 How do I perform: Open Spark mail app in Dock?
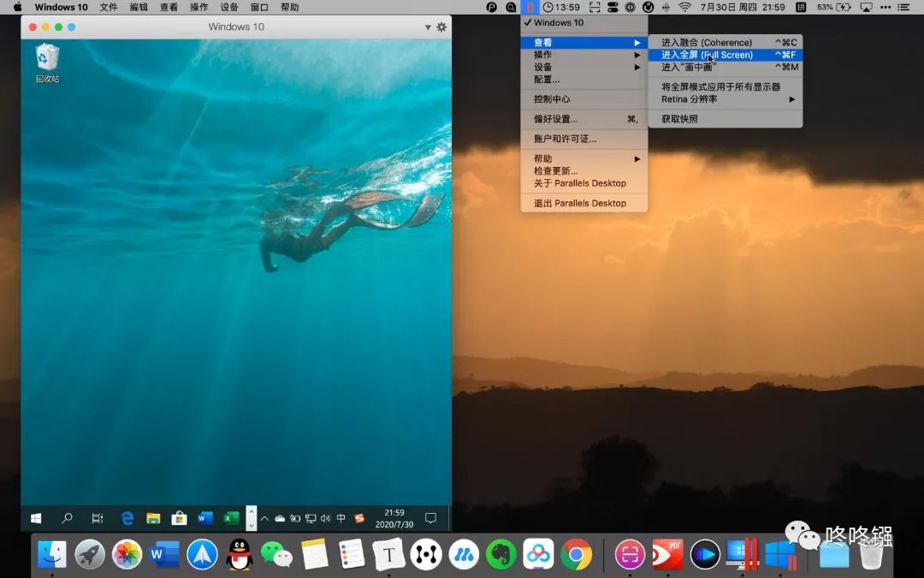pyautogui.click(x=202, y=554)
